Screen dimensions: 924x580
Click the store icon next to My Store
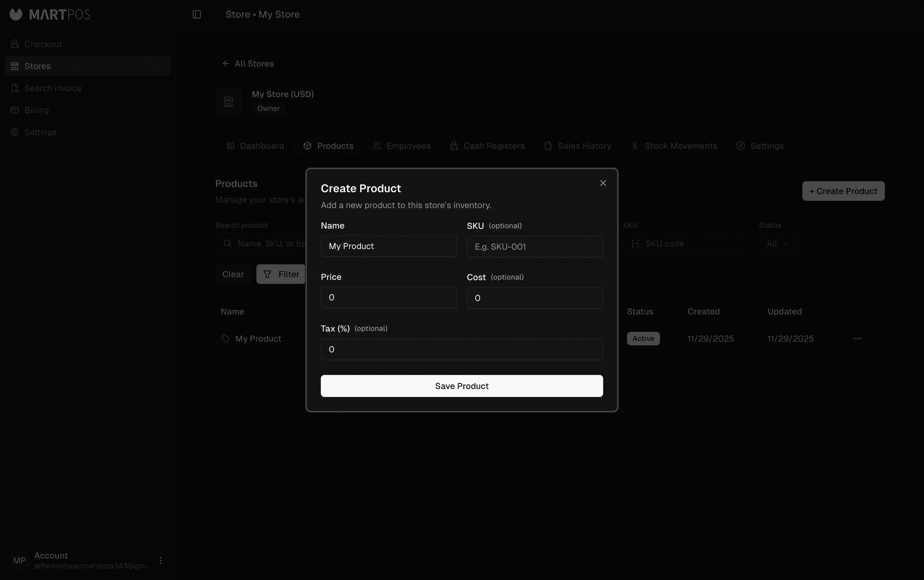[x=228, y=101]
